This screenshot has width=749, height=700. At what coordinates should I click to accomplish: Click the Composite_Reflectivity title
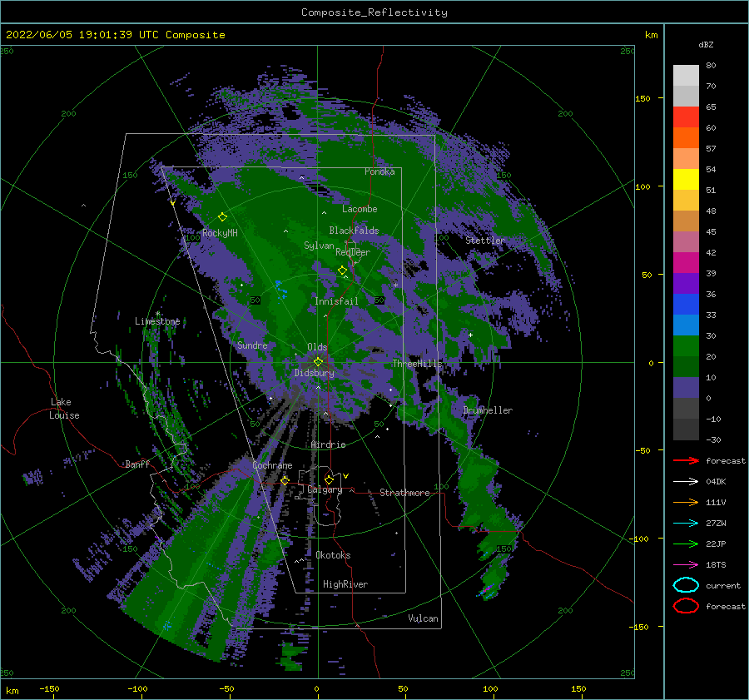click(x=374, y=12)
